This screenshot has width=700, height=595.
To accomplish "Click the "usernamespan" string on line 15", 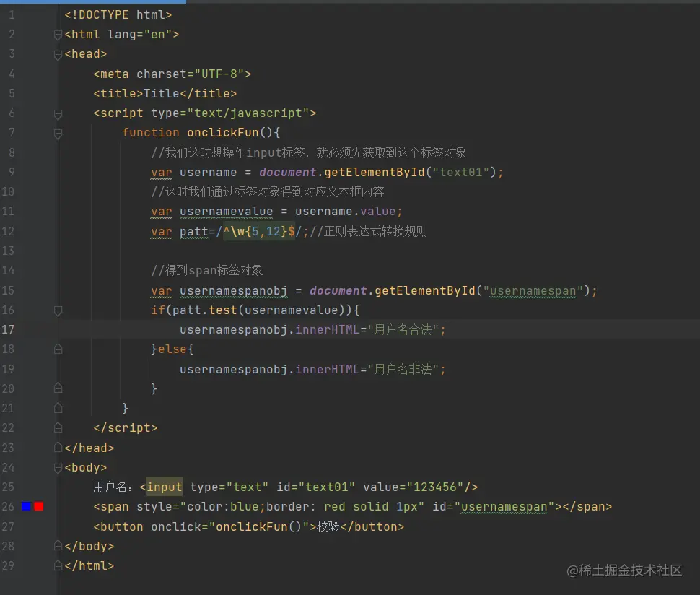I will coord(533,290).
